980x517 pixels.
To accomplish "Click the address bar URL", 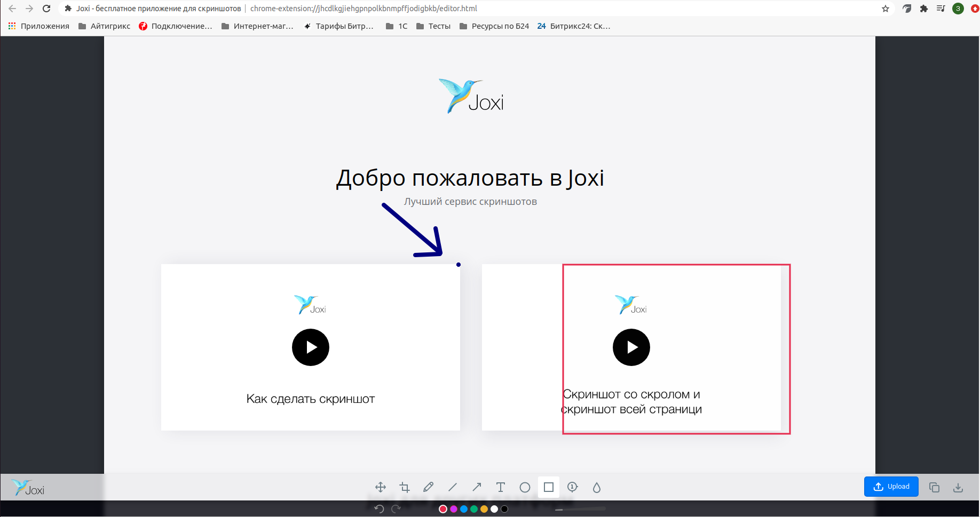I will pos(363,9).
